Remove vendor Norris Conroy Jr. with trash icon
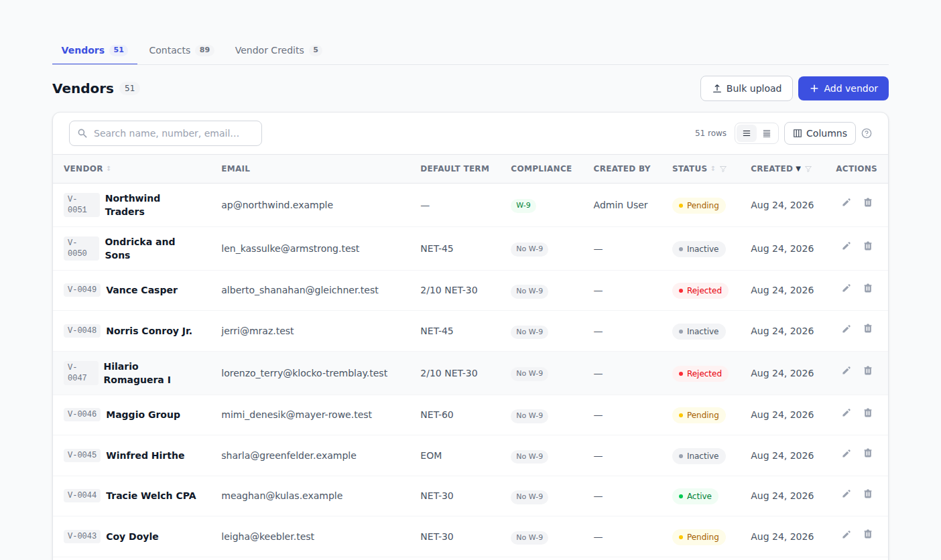Image resolution: width=941 pixels, height=560 pixels. (868, 328)
